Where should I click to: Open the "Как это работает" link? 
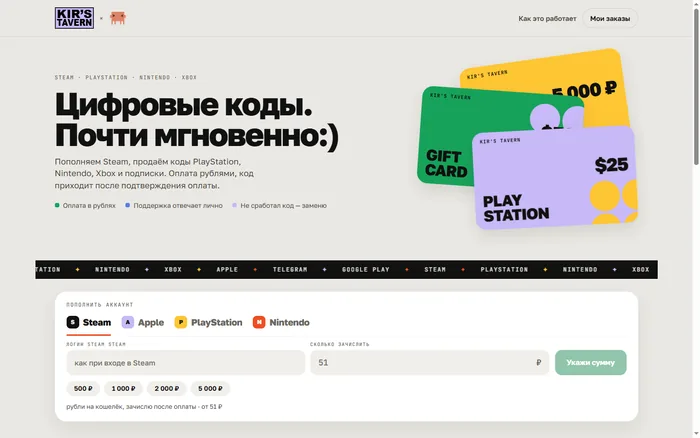547,18
